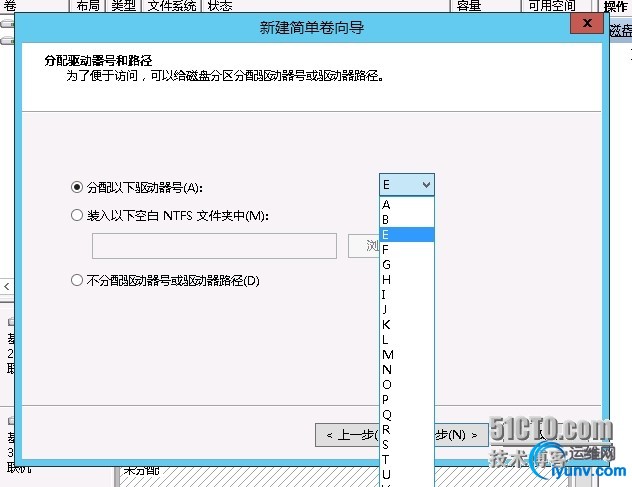The width and height of the screenshot is (632, 487).
Task: Pick drive letter U from list
Action: (x=407, y=474)
